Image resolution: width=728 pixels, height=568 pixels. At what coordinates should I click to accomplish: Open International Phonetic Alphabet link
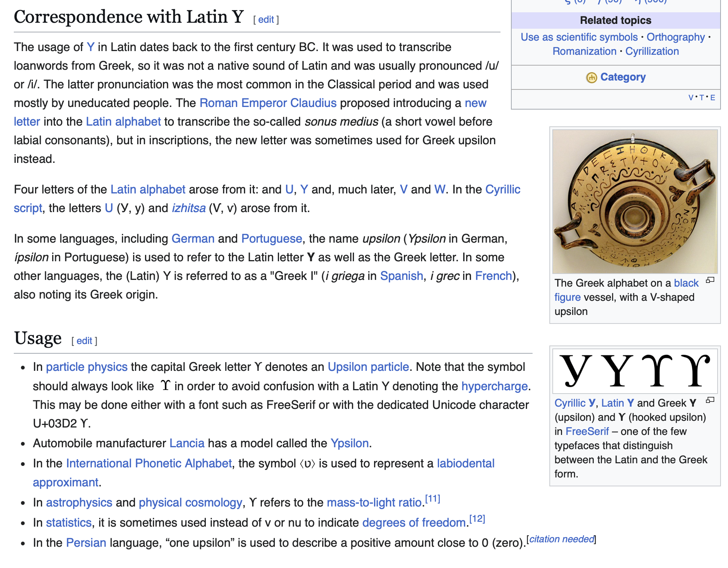pos(149,463)
